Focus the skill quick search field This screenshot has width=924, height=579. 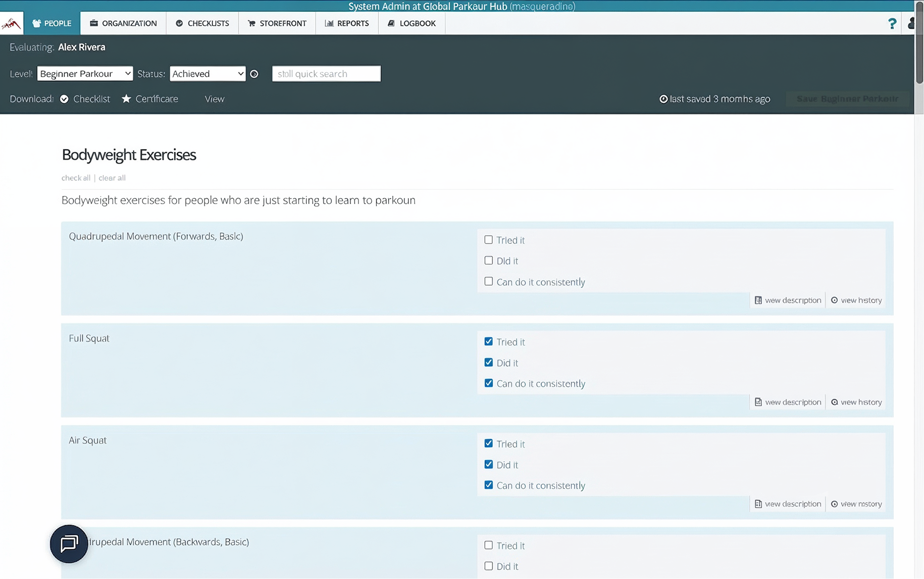326,74
